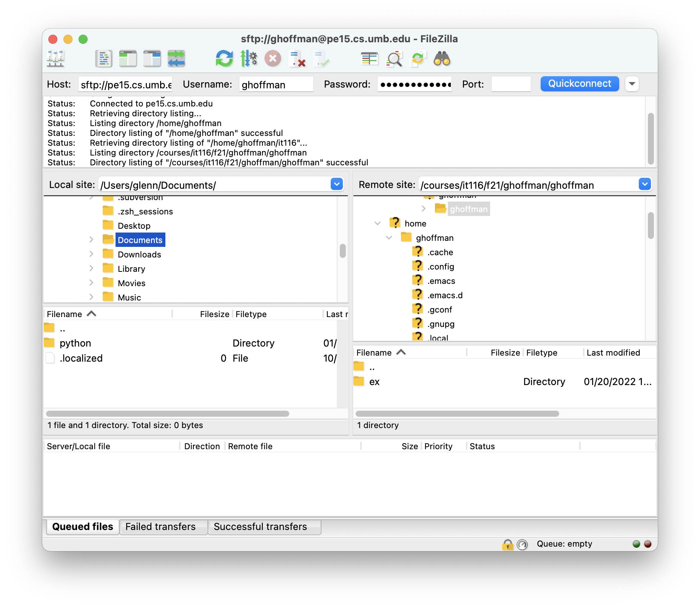Click the local file list horizontal scrollbar

pyautogui.click(x=168, y=414)
